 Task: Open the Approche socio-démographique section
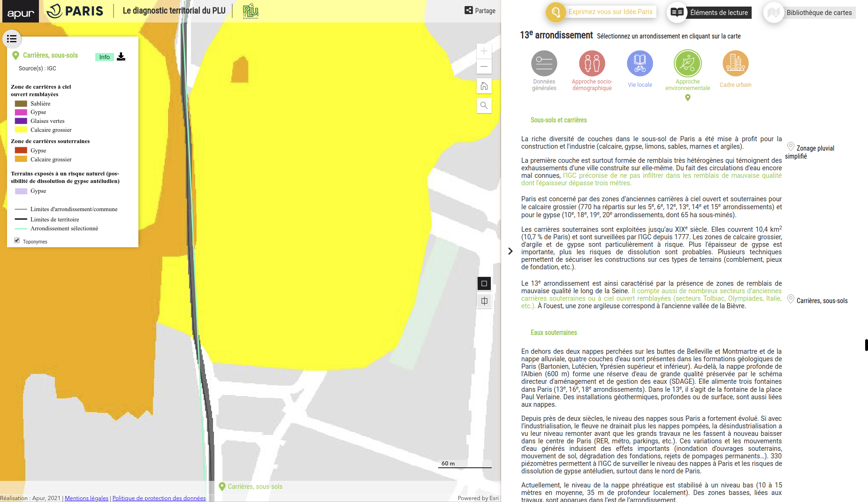(x=592, y=63)
